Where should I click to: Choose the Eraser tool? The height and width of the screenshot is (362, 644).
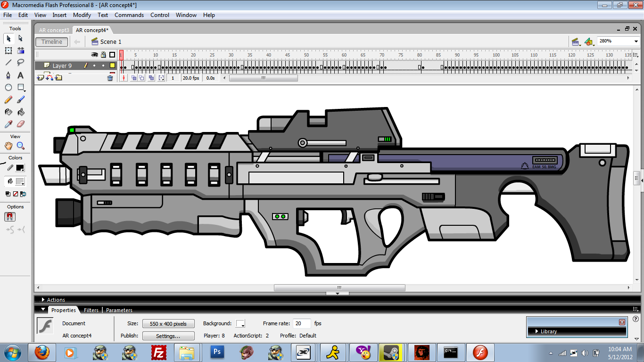pyautogui.click(x=21, y=124)
